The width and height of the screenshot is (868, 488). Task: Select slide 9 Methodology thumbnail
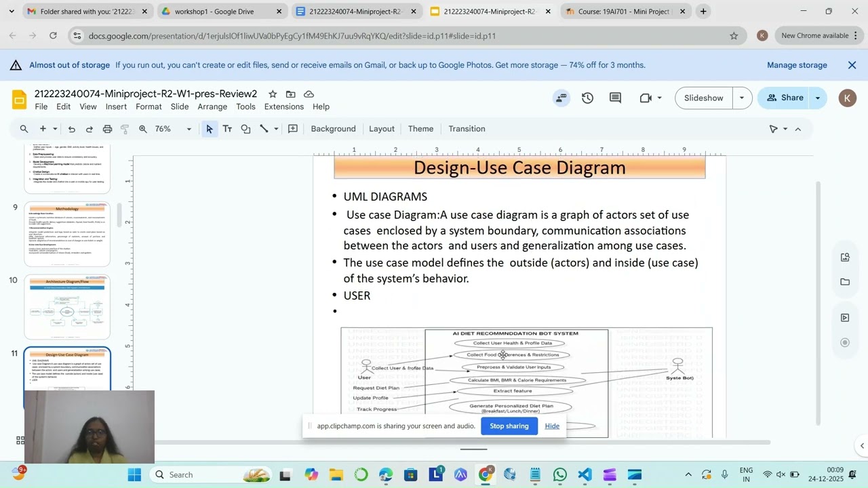click(67, 235)
